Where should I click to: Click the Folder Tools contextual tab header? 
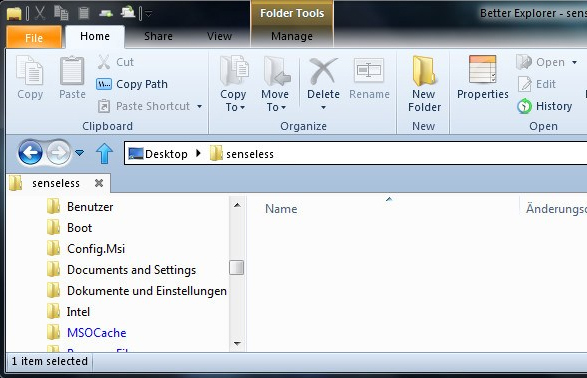click(x=292, y=13)
